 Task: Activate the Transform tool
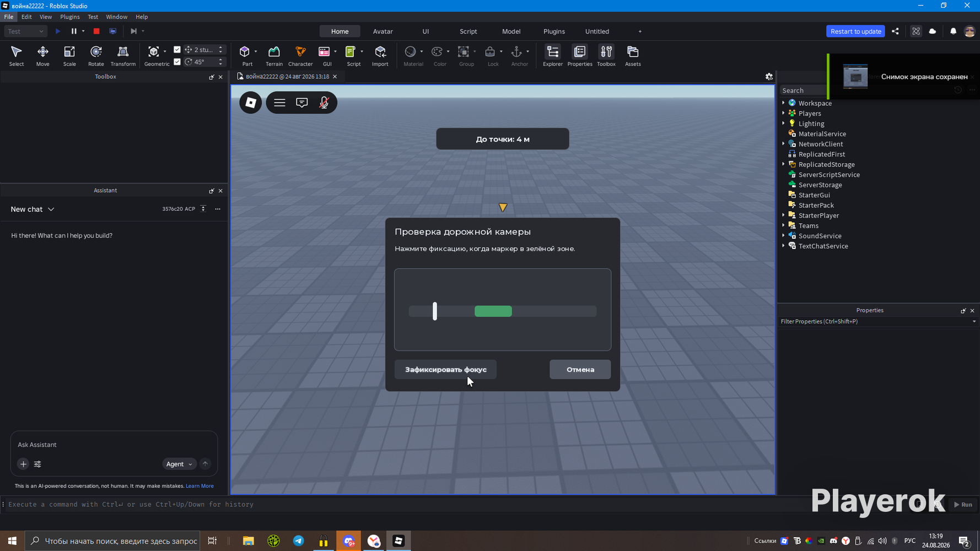tap(123, 56)
